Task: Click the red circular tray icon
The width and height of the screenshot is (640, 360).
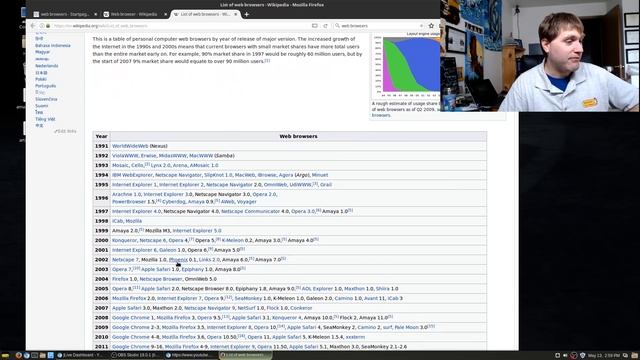Action: [574, 356]
